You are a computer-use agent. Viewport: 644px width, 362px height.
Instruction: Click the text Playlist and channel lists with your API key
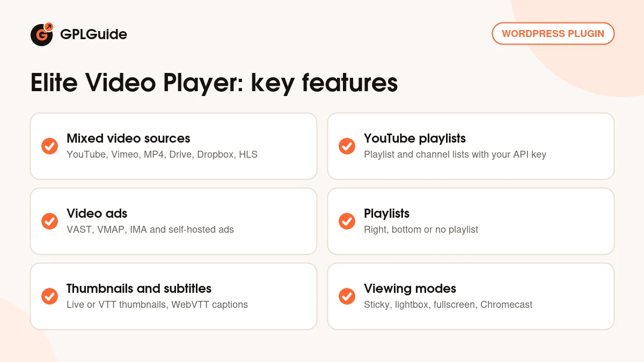pos(455,154)
